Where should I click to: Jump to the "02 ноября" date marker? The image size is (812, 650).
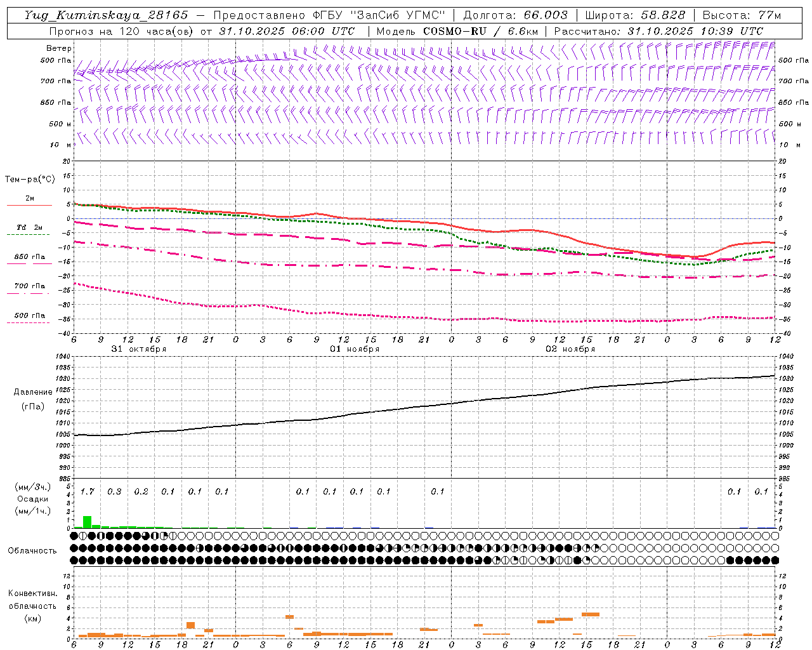coord(570,349)
